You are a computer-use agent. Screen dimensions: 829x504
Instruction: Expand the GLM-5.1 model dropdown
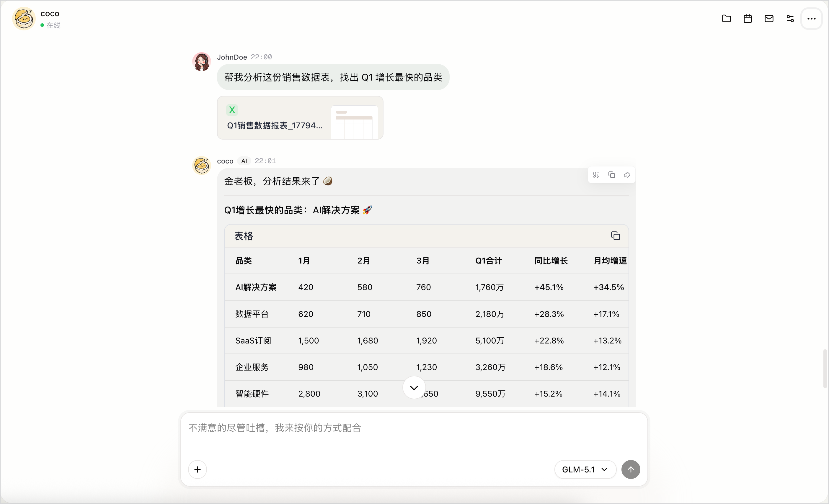click(585, 469)
